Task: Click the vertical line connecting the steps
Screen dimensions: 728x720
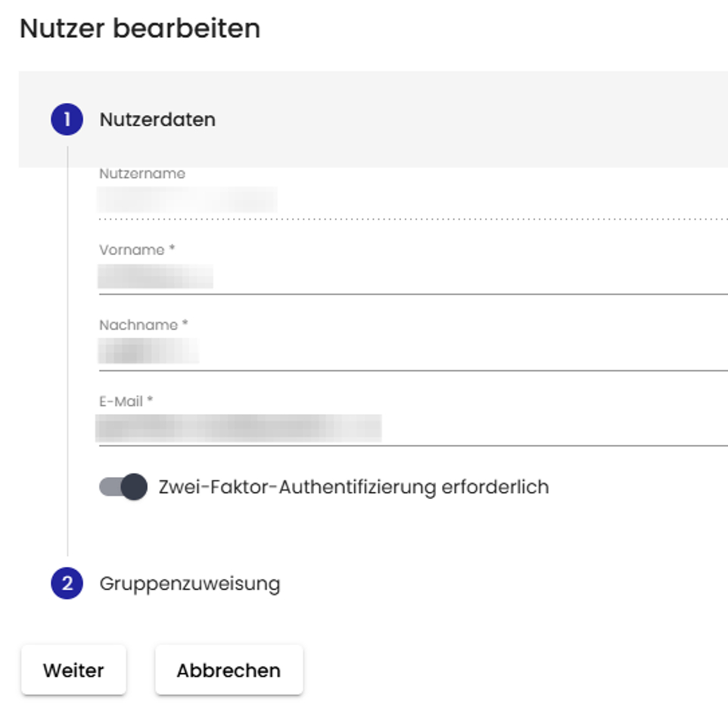Action: coord(67,348)
